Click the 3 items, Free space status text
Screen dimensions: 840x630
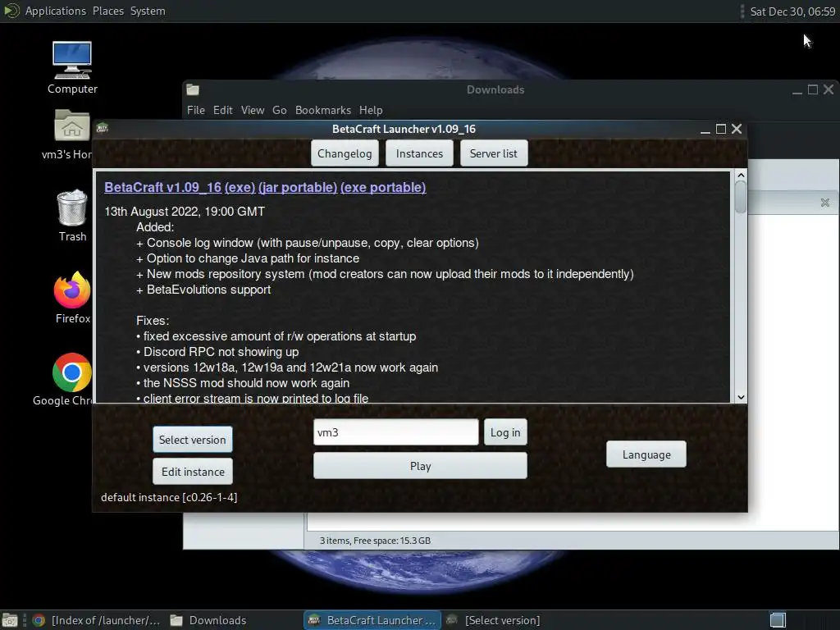(x=375, y=541)
